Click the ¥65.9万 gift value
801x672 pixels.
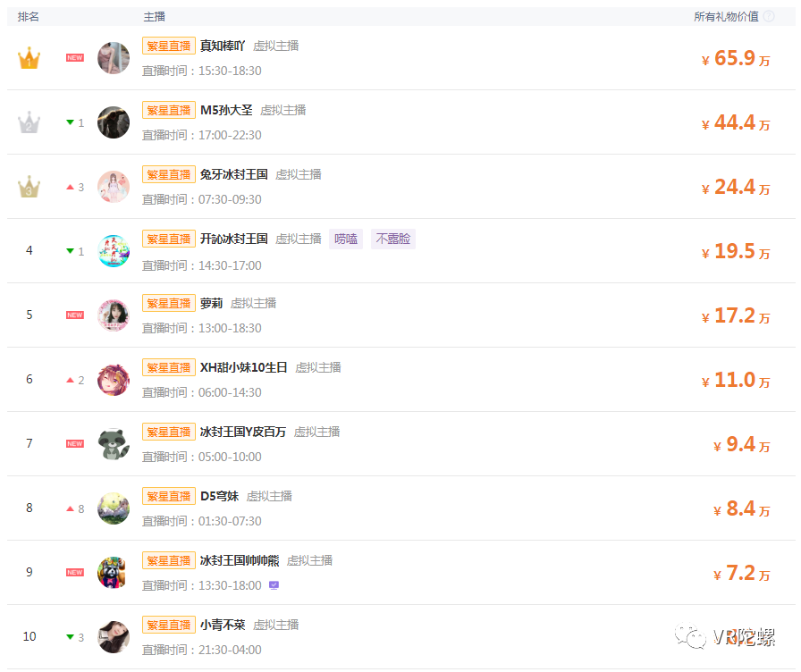coord(736,58)
